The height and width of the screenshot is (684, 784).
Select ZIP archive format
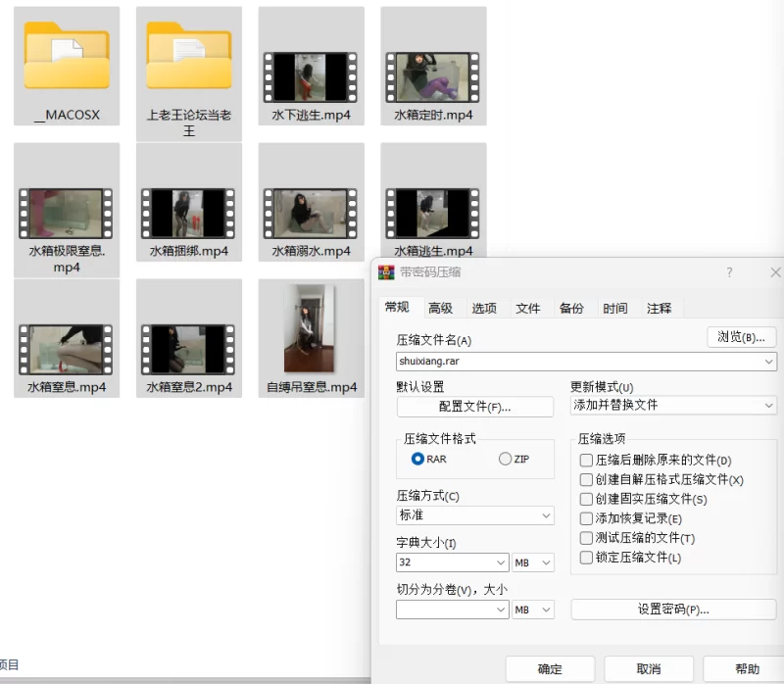coord(505,459)
